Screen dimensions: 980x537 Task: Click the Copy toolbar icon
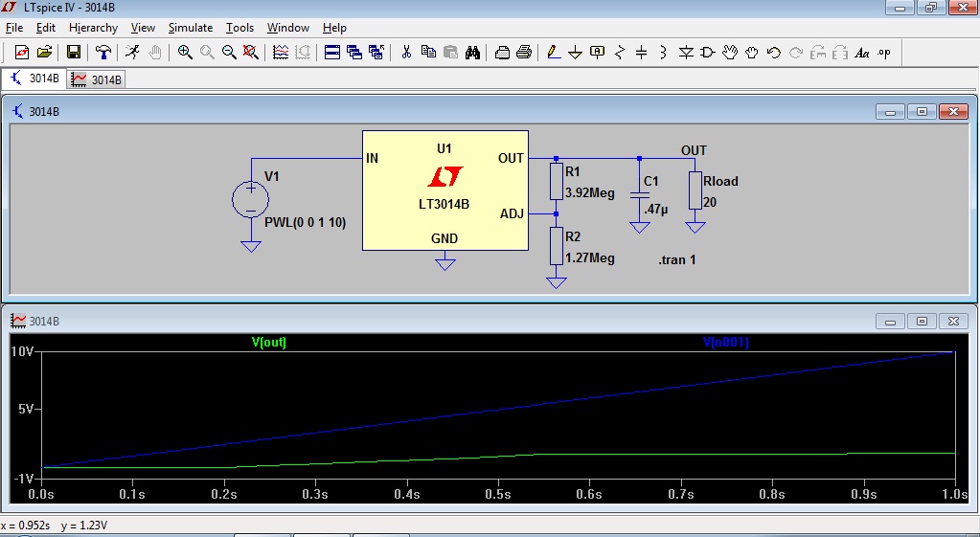pyautogui.click(x=428, y=53)
